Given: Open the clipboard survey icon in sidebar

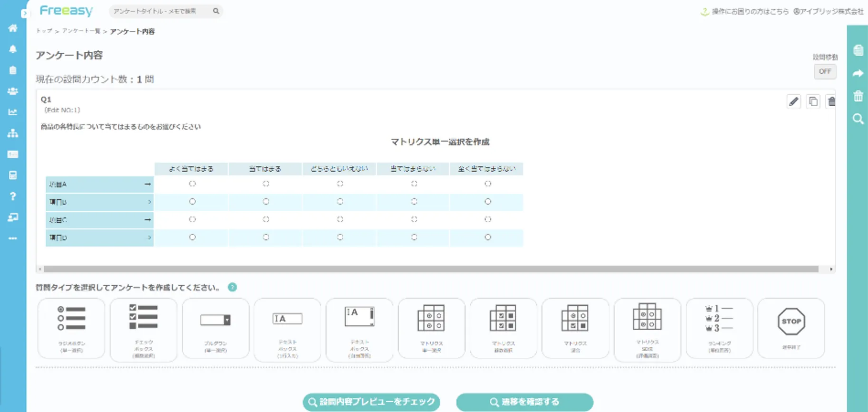Looking at the screenshot, I should point(13,70).
